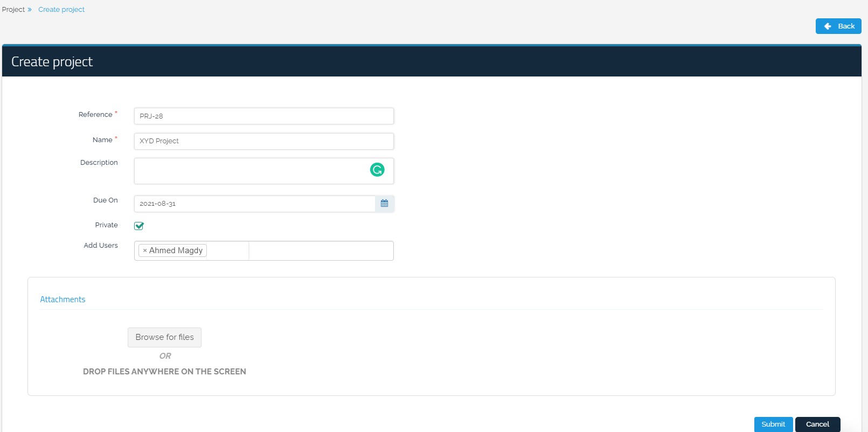Image resolution: width=868 pixels, height=432 pixels.
Task: Click inside the Description text area
Action: coord(248,171)
